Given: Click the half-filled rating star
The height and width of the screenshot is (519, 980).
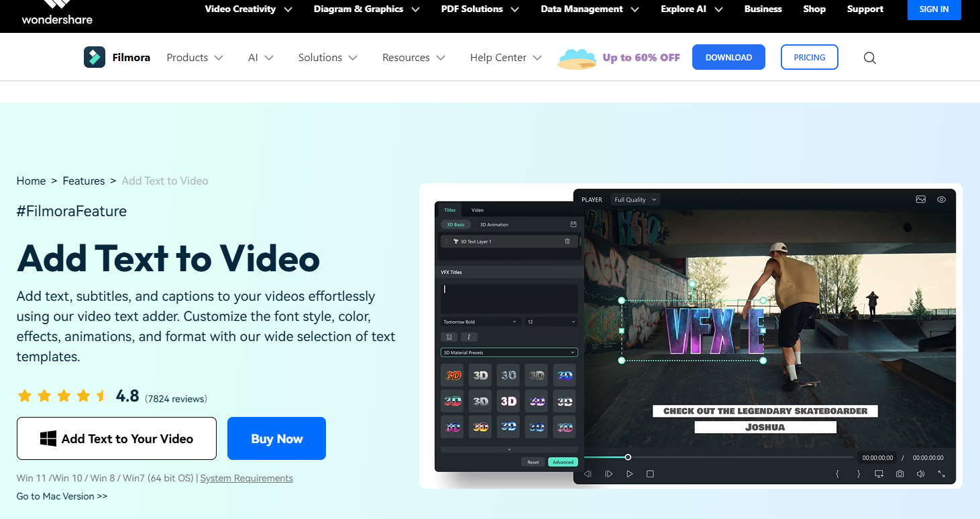Looking at the screenshot, I should pos(103,395).
